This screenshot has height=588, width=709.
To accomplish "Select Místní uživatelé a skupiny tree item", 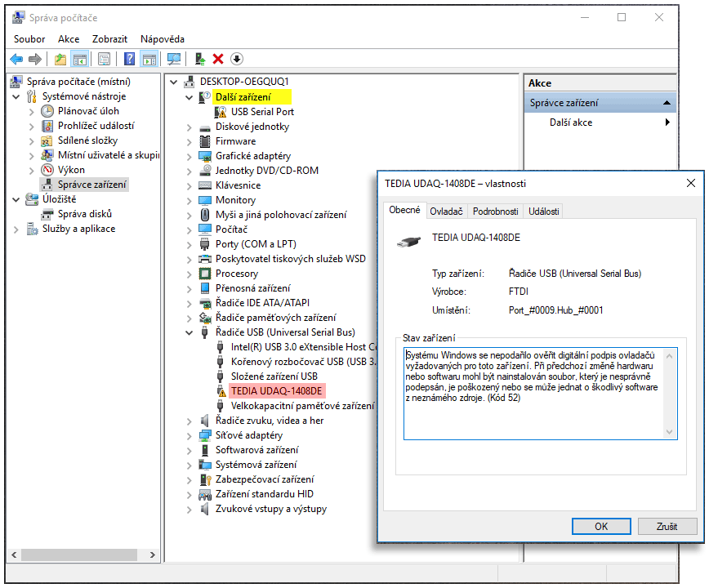I will (x=108, y=155).
